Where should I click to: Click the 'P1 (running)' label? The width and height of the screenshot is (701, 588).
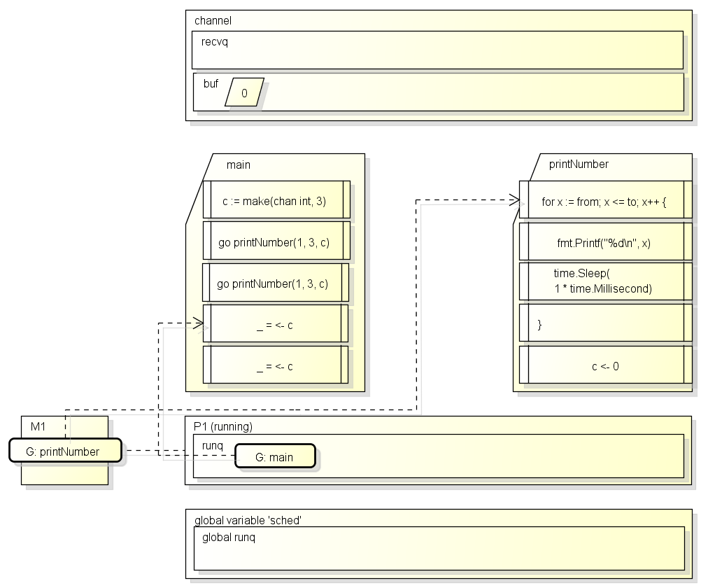click(222, 426)
